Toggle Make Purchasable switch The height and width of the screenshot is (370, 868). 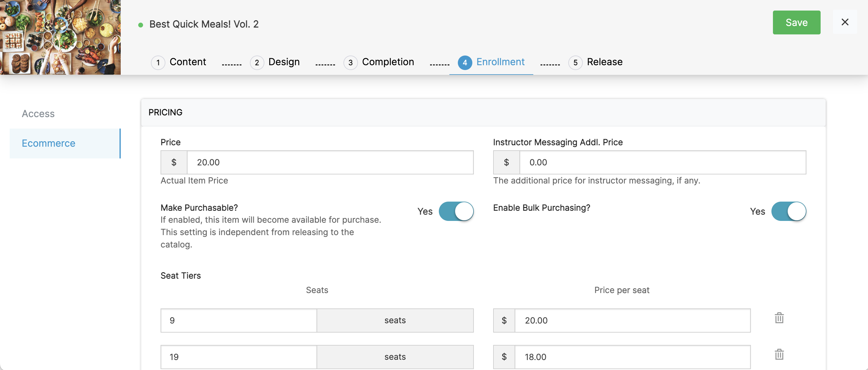[456, 211]
